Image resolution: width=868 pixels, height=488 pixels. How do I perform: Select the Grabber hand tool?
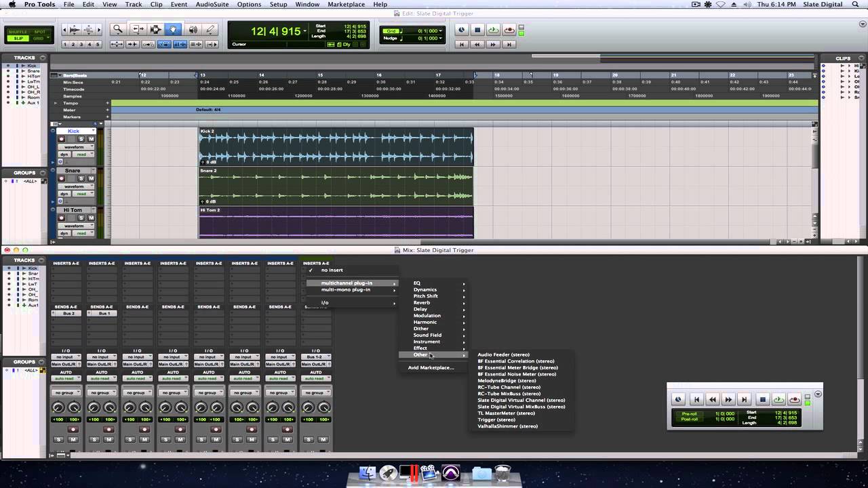point(173,30)
